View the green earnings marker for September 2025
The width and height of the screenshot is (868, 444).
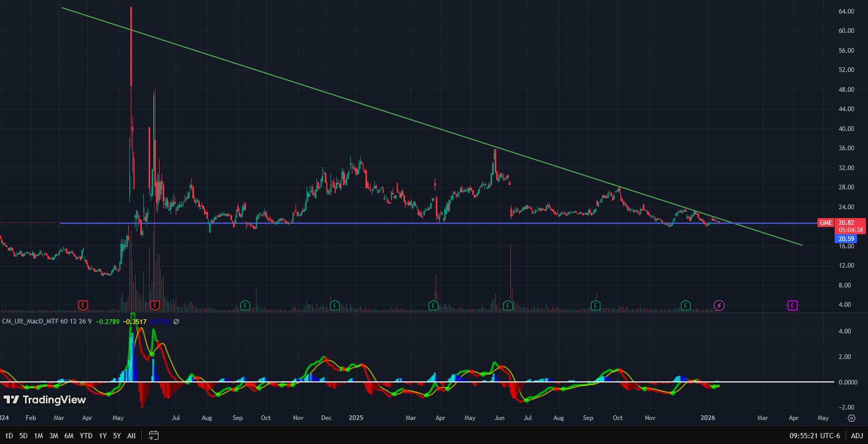[x=595, y=305]
